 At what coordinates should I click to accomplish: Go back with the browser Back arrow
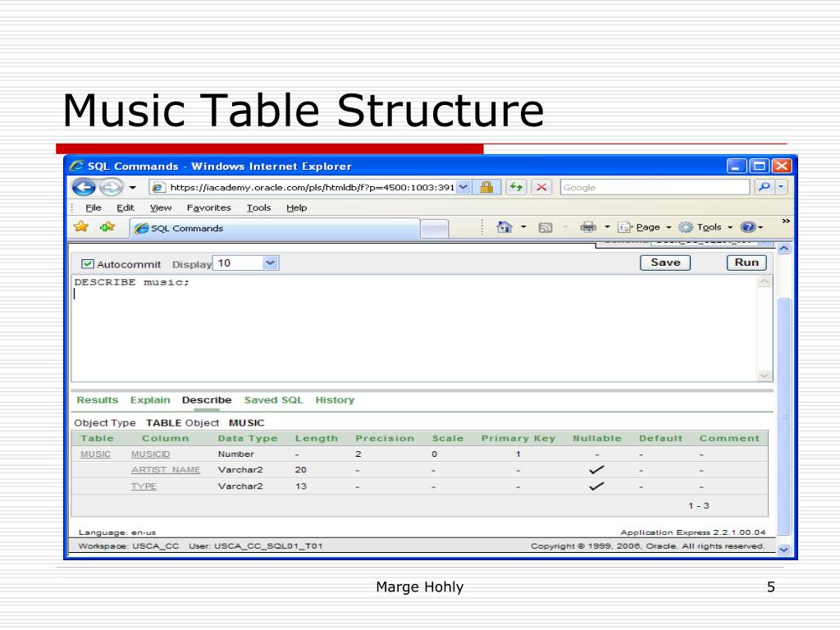(x=84, y=187)
